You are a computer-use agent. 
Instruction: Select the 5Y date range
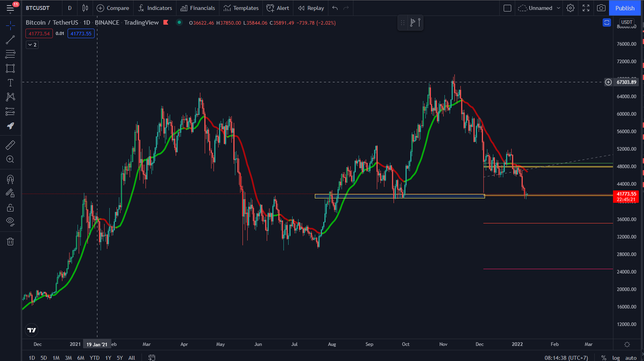tap(120, 358)
